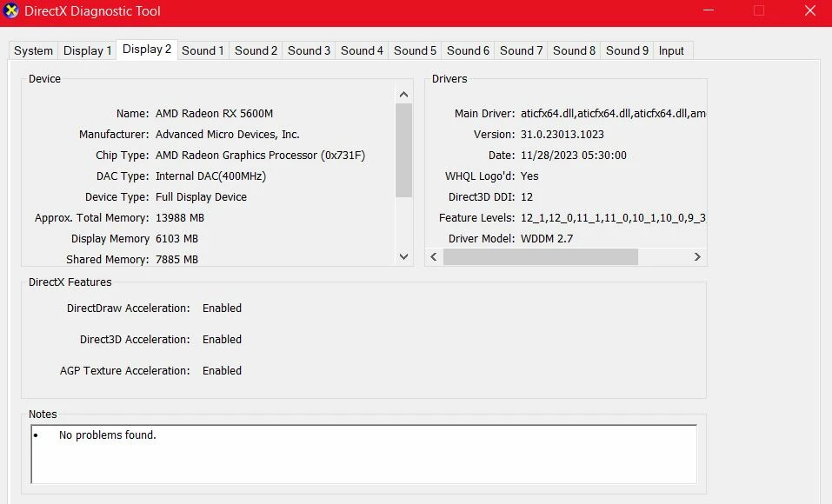The width and height of the screenshot is (832, 504).
Task: Select the Sound 5 tab
Action: [415, 51]
